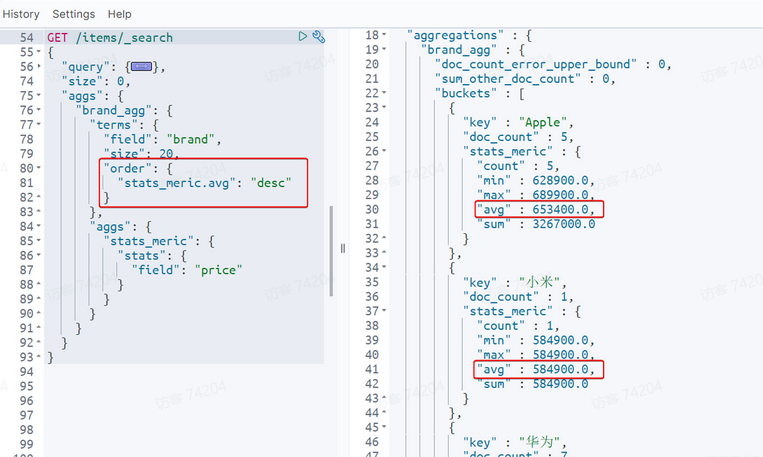This screenshot has width=763, height=457.
Task: Collapse the "brand_agg" block at line 76
Action: click(x=39, y=110)
